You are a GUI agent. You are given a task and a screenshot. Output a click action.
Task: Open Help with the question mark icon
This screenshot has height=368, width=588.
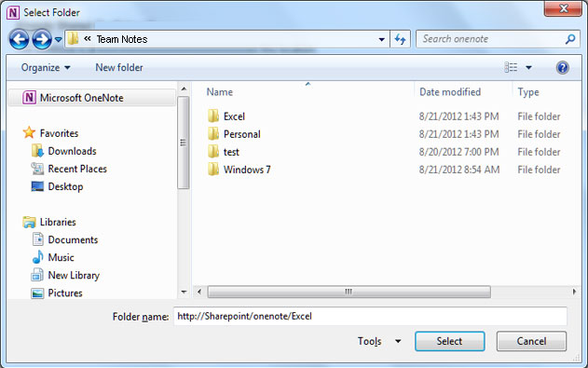(562, 68)
